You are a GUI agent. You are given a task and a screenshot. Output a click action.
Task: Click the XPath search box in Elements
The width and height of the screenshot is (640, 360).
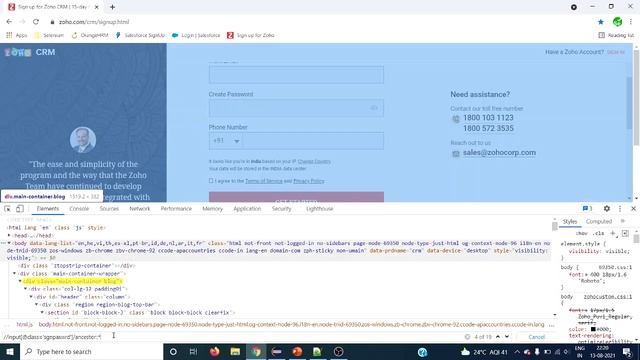pos(233,337)
